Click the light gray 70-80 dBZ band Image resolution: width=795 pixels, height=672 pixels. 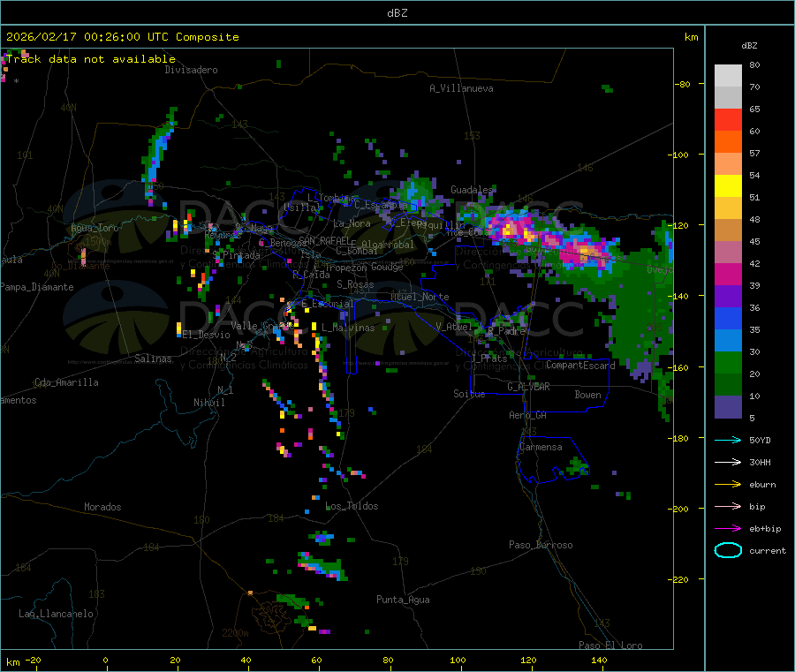(x=728, y=76)
